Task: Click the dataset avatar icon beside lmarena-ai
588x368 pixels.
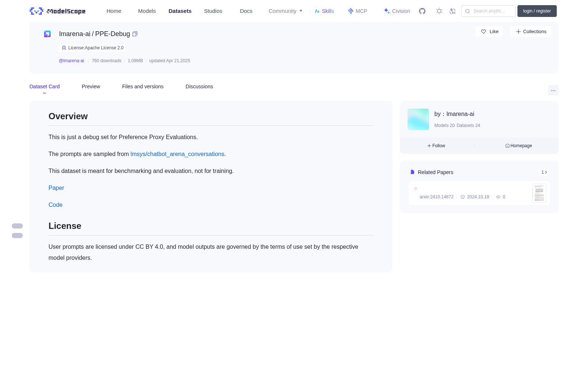Action: pos(47,34)
